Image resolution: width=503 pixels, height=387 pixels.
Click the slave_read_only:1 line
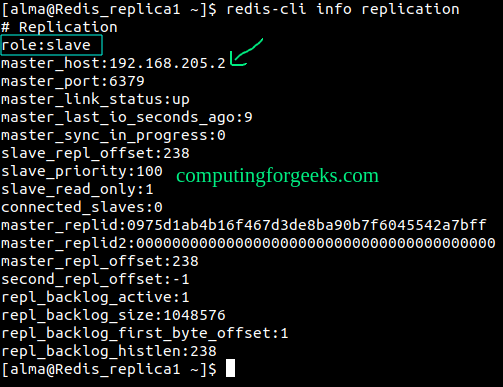tap(77, 189)
